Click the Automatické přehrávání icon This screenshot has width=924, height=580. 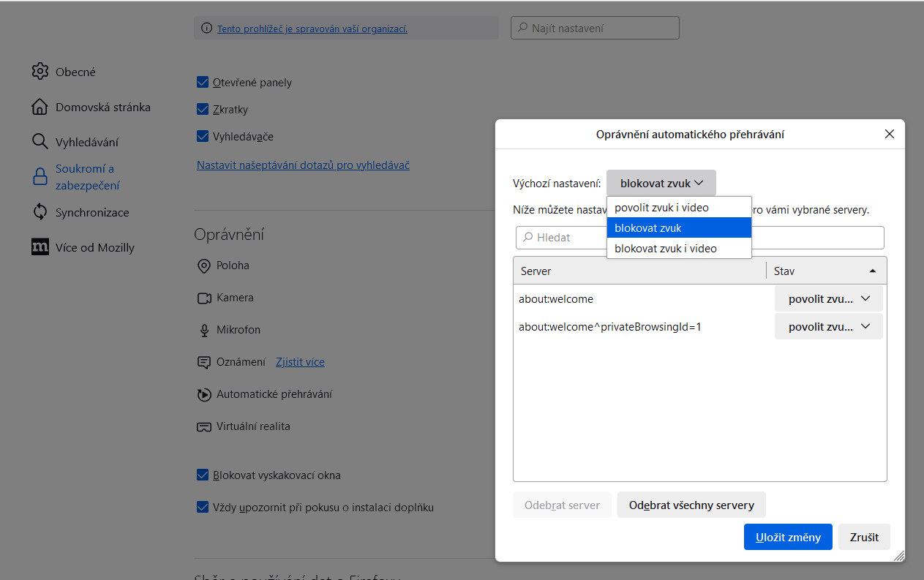204,394
